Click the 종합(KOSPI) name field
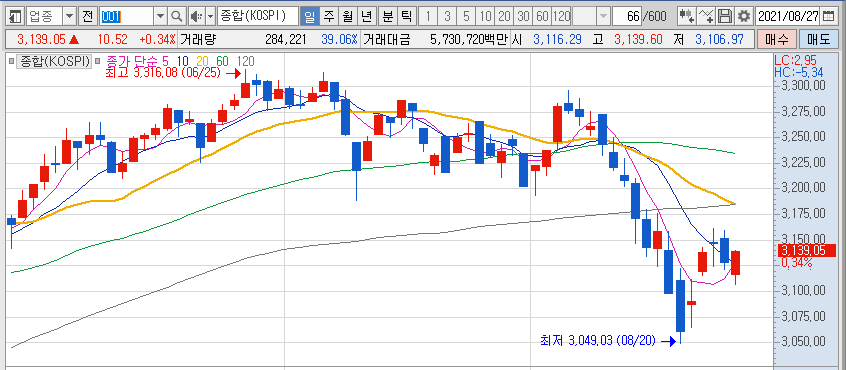This screenshot has width=846, height=370. click(x=258, y=16)
